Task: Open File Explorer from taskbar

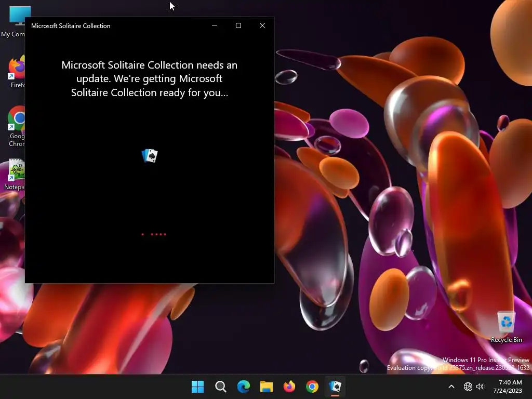Action: (x=267, y=387)
